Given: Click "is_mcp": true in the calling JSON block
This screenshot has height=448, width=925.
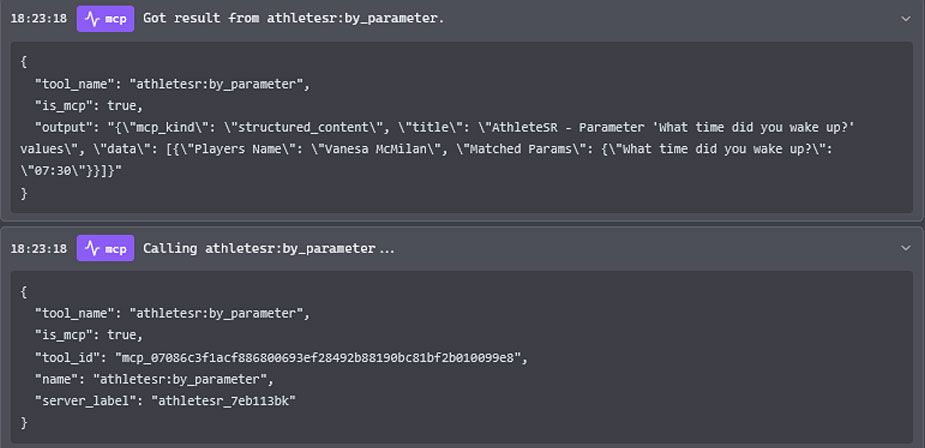Looking at the screenshot, I should (x=89, y=335).
